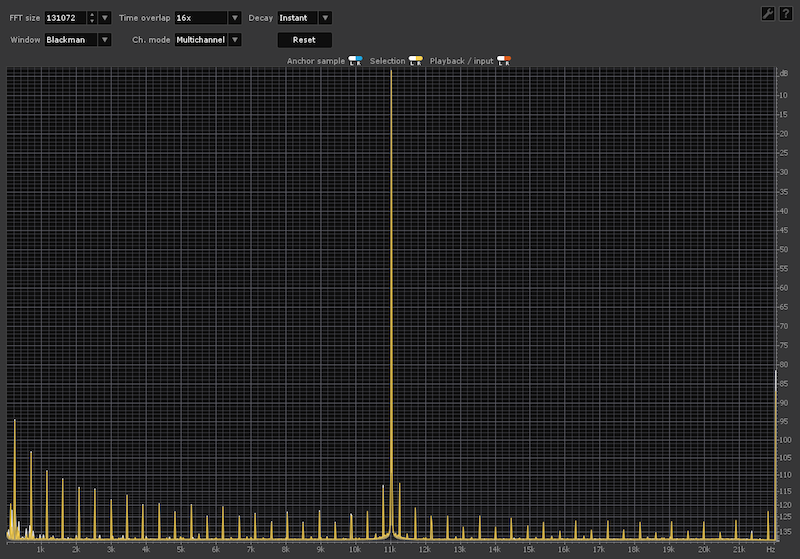Open the FFT size dropdown arrow
Screen dimensions: 800x559
click(x=105, y=18)
